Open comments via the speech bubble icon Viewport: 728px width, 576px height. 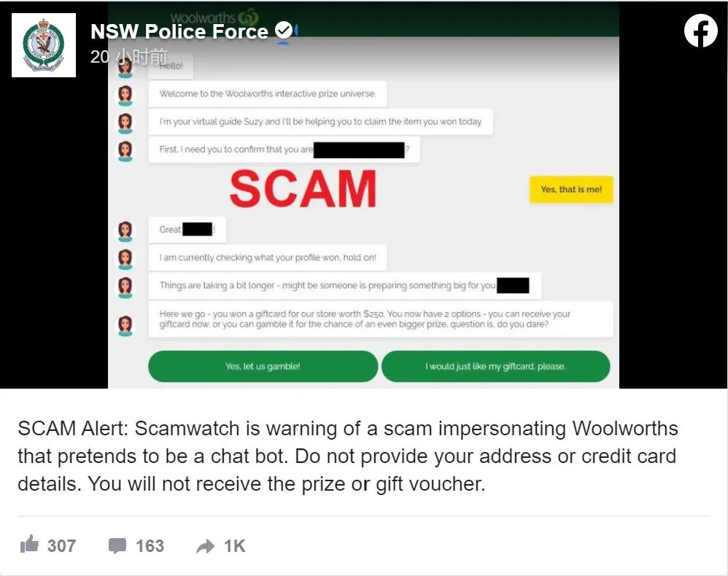point(117,546)
